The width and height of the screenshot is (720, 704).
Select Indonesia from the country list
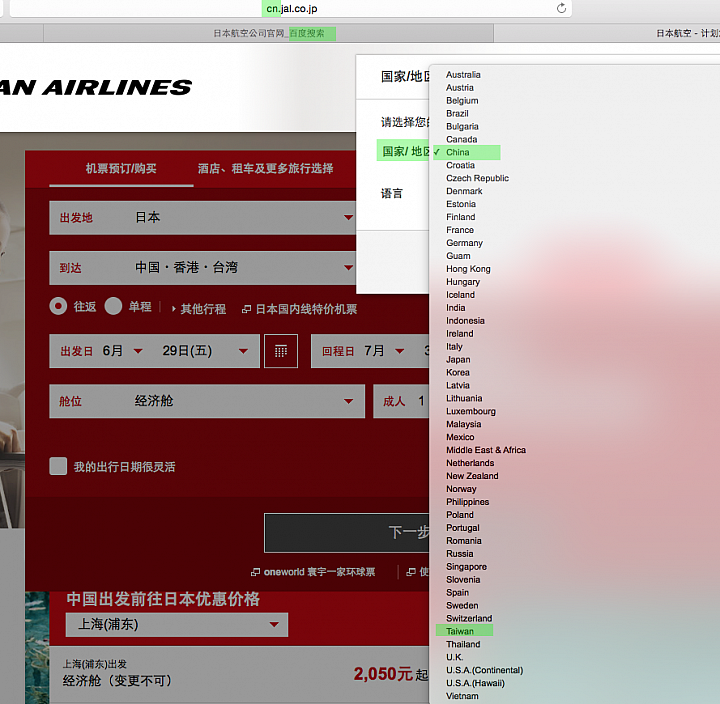pyautogui.click(x=465, y=321)
